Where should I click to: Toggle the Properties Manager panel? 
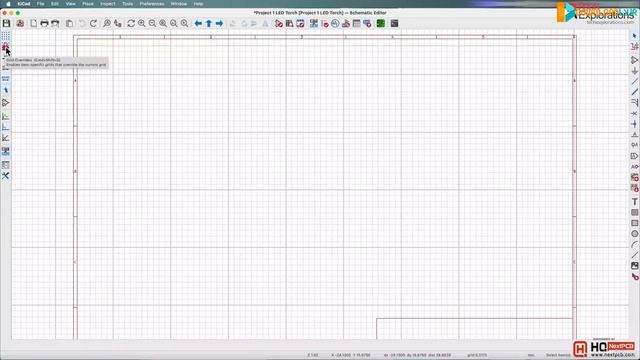click(x=5, y=176)
